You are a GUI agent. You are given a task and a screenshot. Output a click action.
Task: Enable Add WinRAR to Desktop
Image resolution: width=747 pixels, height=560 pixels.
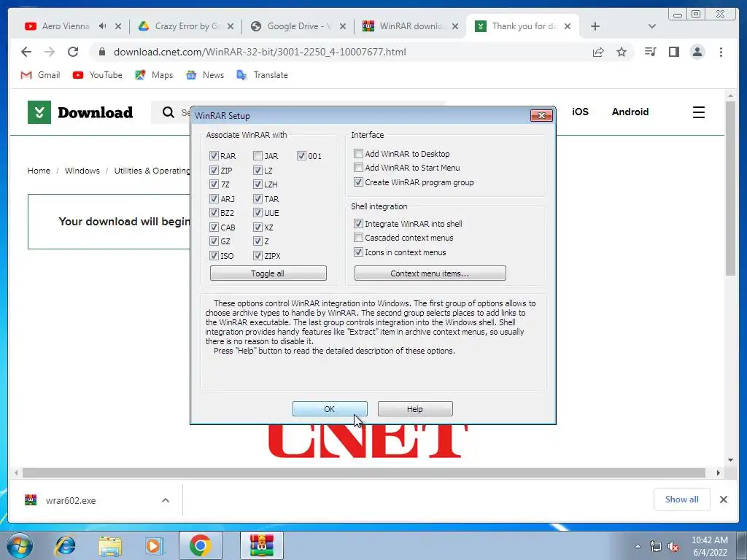pos(358,153)
